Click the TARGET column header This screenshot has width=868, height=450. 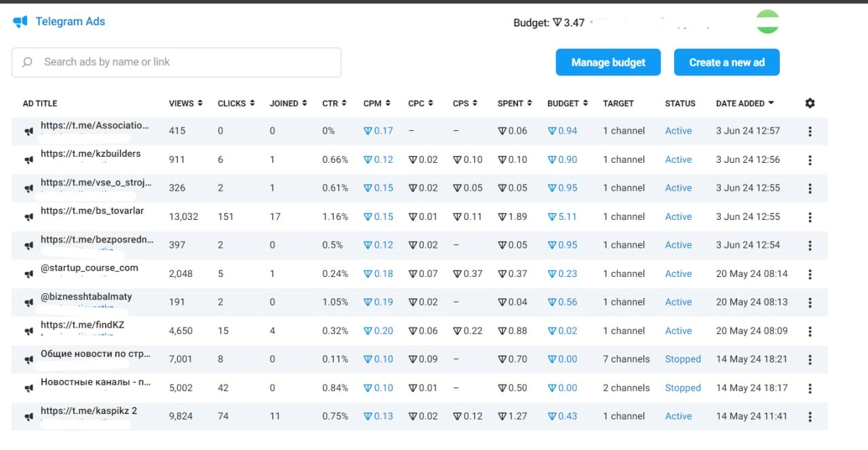click(618, 103)
